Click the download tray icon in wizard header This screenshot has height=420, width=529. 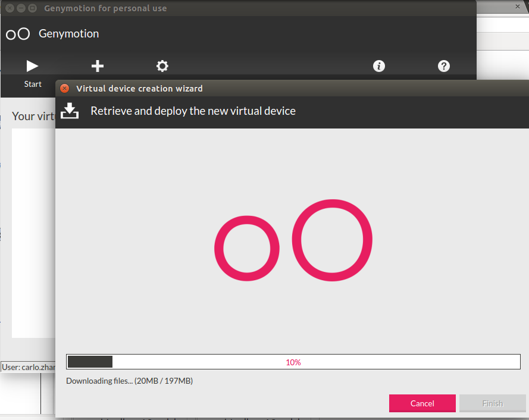[70, 111]
